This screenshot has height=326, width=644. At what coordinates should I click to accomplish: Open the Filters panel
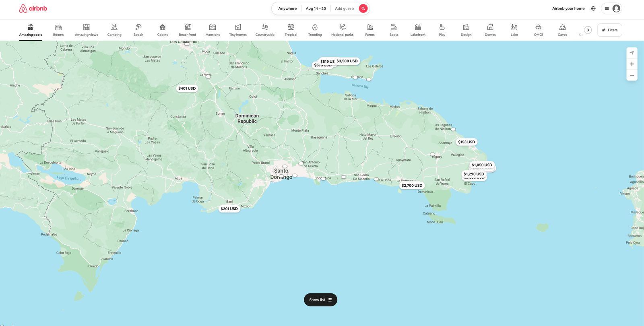tap(609, 30)
